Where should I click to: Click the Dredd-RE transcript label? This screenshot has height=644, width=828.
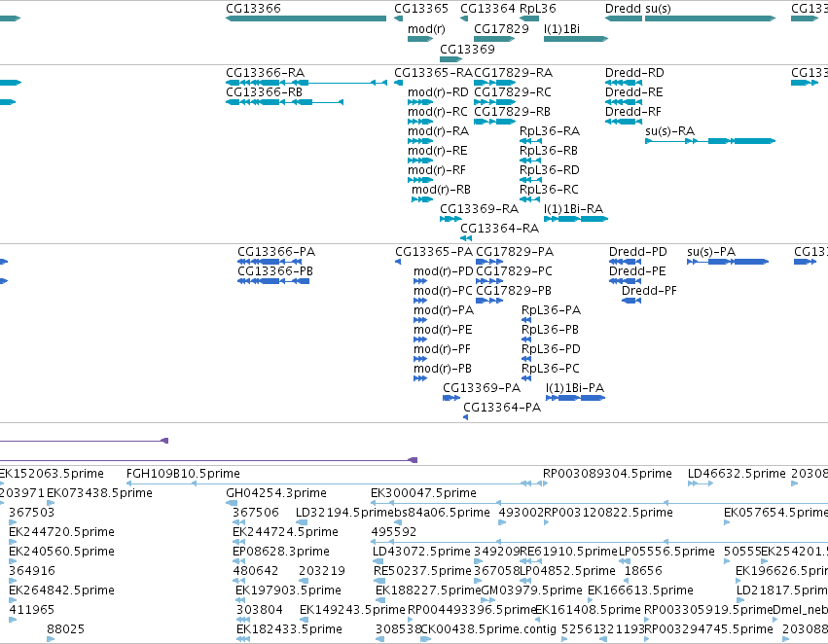633,92
